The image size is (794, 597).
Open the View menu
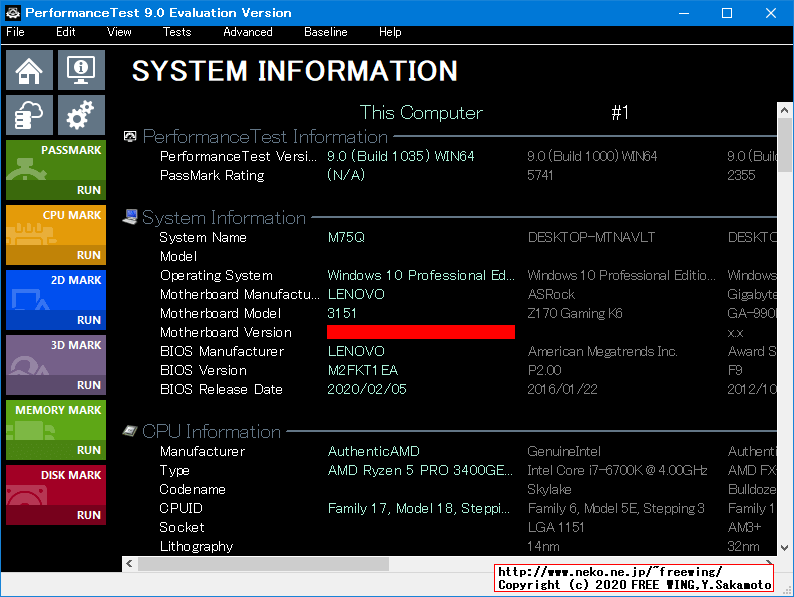pyautogui.click(x=119, y=32)
